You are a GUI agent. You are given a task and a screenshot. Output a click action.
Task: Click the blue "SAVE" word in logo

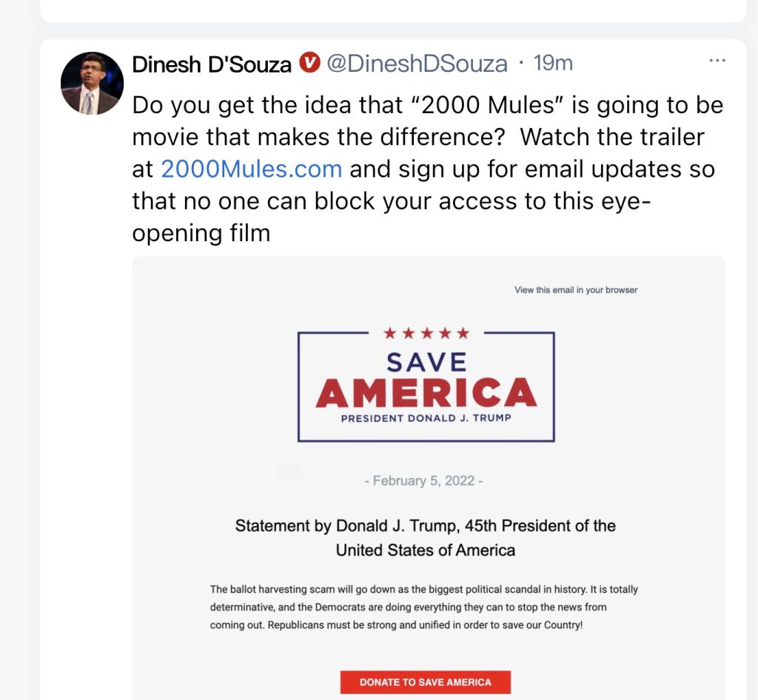pyautogui.click(x=426, y=362)
